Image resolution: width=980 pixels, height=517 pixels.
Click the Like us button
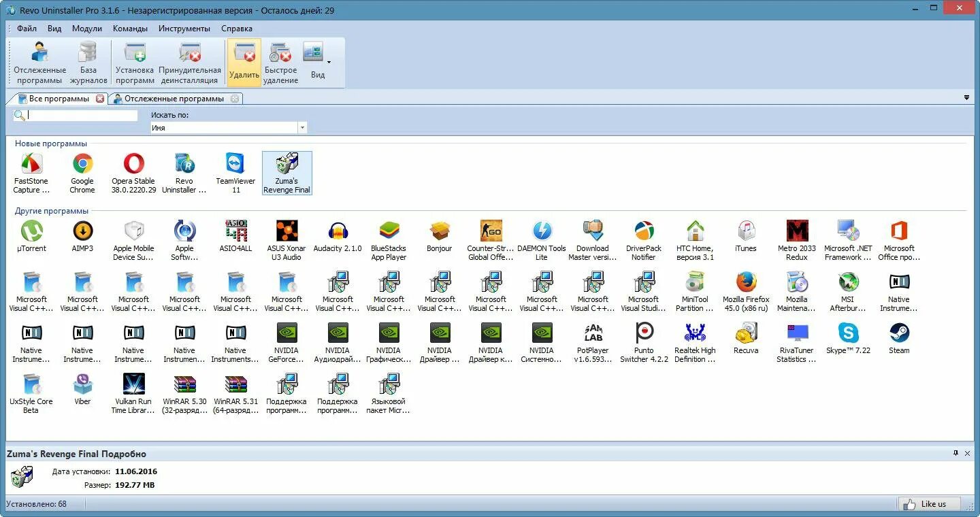click(x=929, y=504)
